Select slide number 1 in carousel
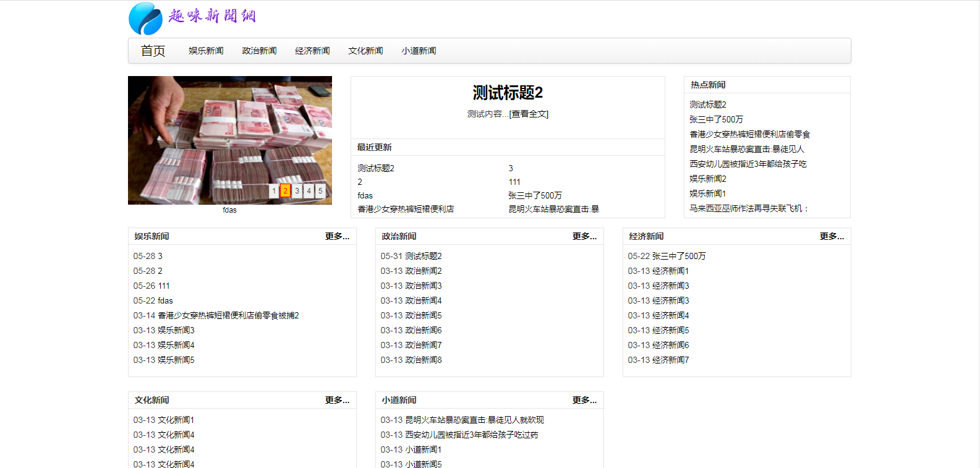 coord(274,191)
